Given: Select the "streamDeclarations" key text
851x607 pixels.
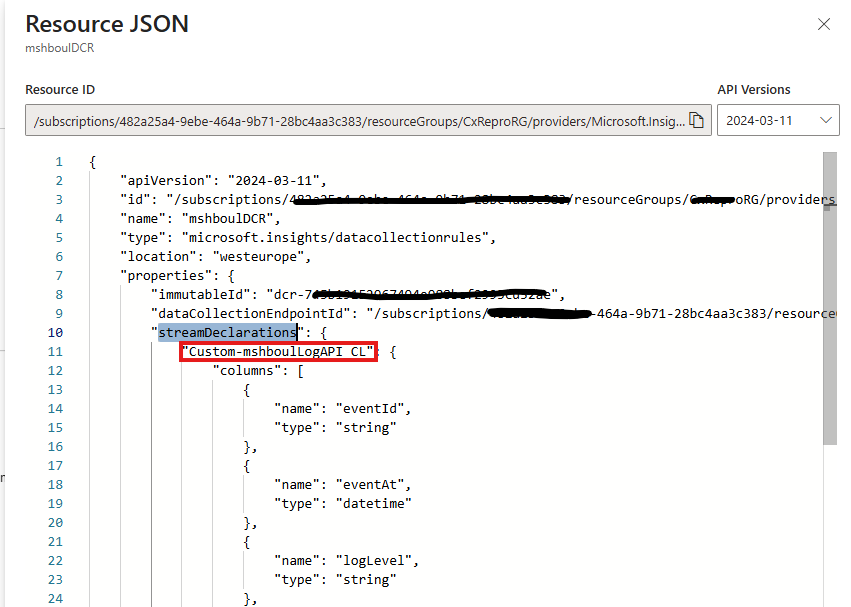Looking at the screenshot, I should click(227, 332).
